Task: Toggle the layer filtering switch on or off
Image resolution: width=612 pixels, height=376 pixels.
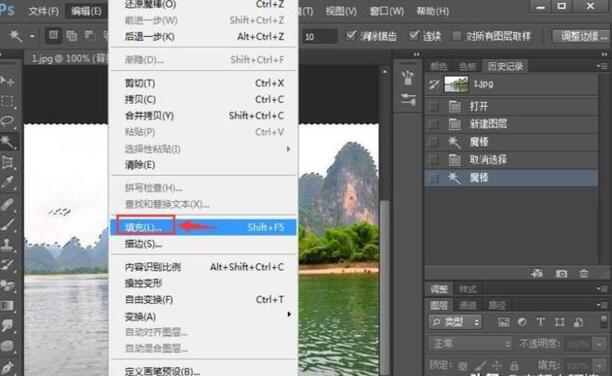Action: (x=603, y=322)
